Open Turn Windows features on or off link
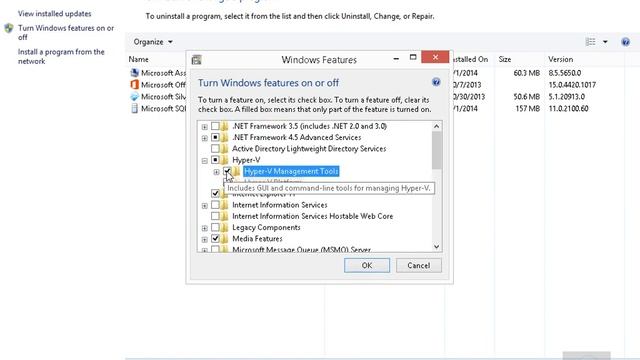Viewport: 640px width, 360px height. click(x=66, y=33)
